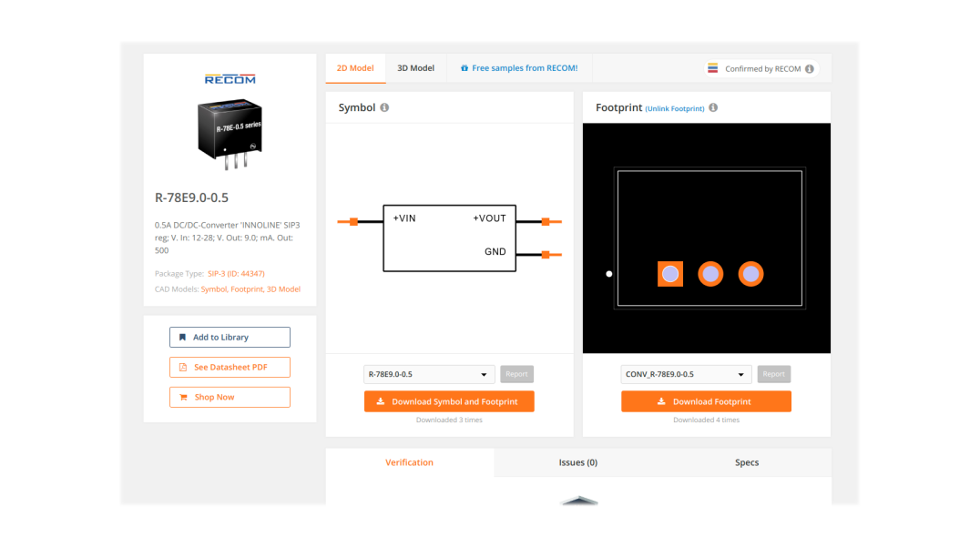Click the Downloaded 3 times text
The image size is (980, 547).
449,420
